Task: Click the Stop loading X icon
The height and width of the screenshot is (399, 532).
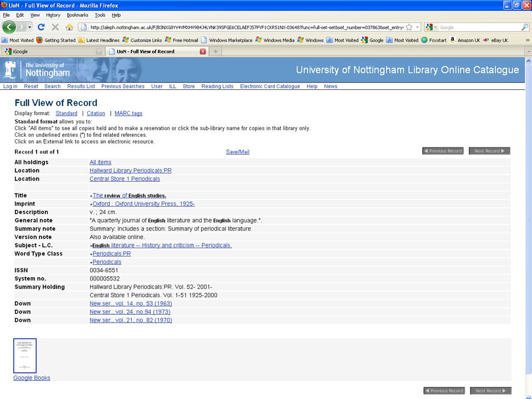Action: coord(55,27)
